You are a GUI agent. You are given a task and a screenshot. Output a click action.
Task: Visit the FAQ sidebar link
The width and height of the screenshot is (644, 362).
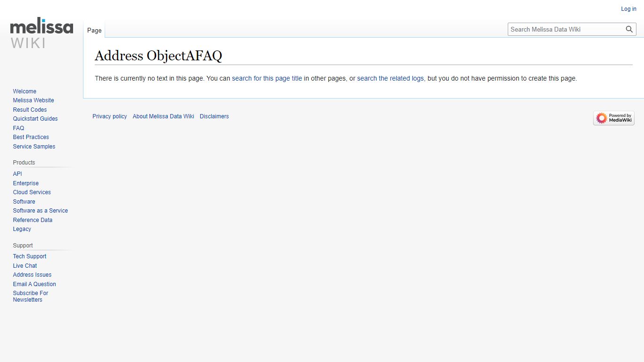[18, 128]
